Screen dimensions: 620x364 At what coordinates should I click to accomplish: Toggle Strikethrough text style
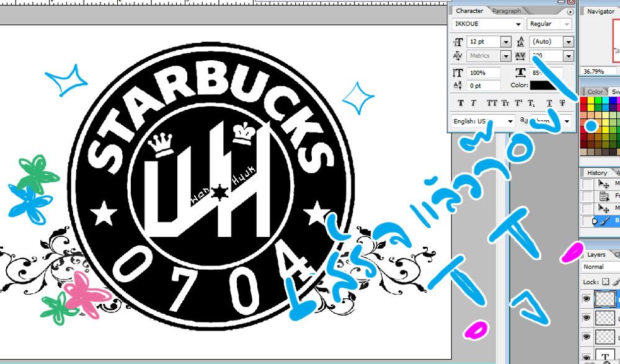click(562, 103)
